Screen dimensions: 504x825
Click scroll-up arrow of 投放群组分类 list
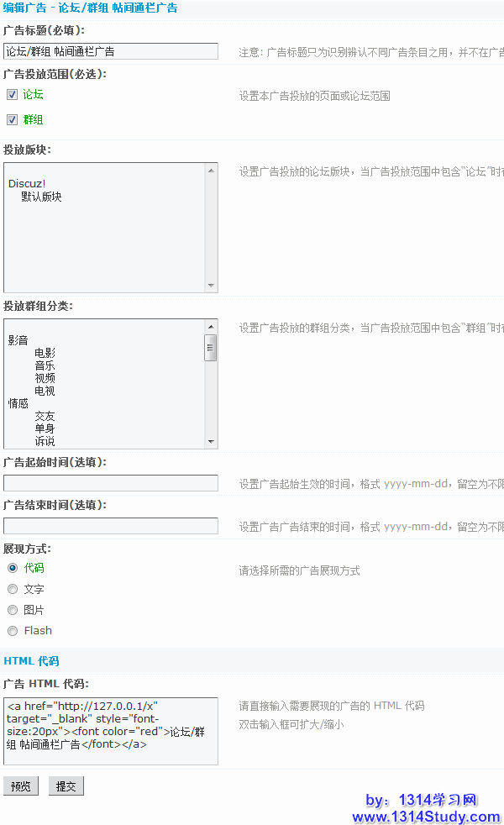(211, 326)
